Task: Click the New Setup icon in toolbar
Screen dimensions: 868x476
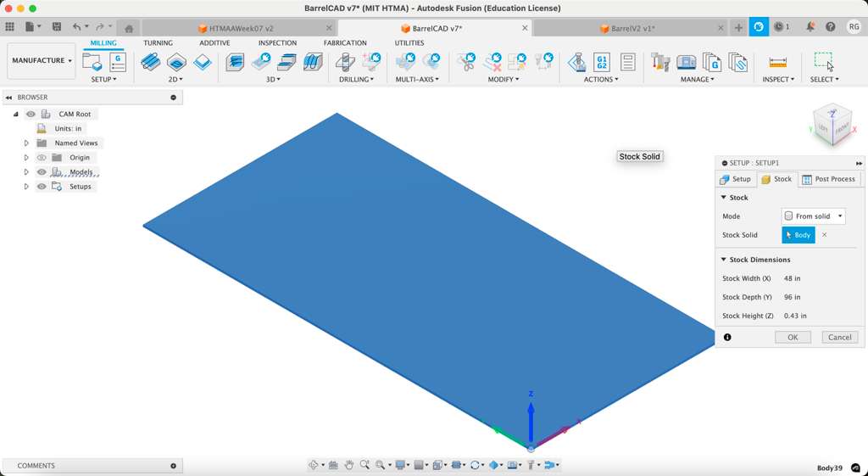Action: point(92,62)
